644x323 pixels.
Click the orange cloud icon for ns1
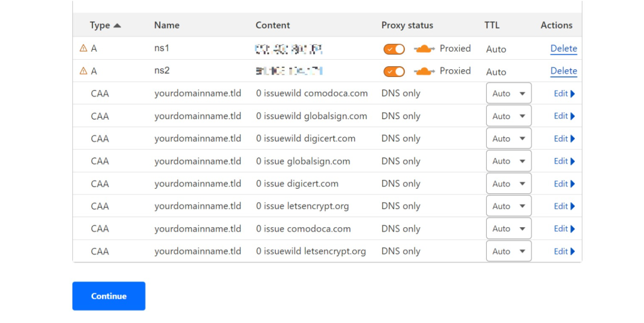click(425, 48)
